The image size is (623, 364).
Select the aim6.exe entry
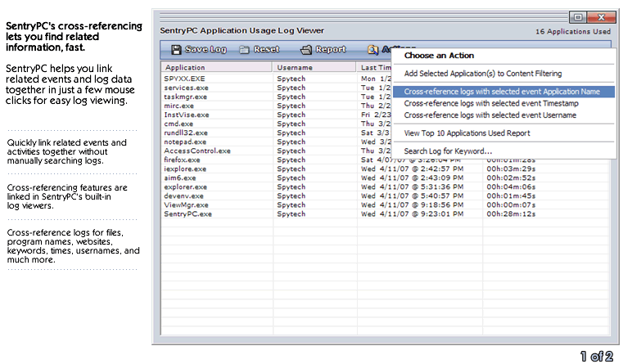(180, 178)
